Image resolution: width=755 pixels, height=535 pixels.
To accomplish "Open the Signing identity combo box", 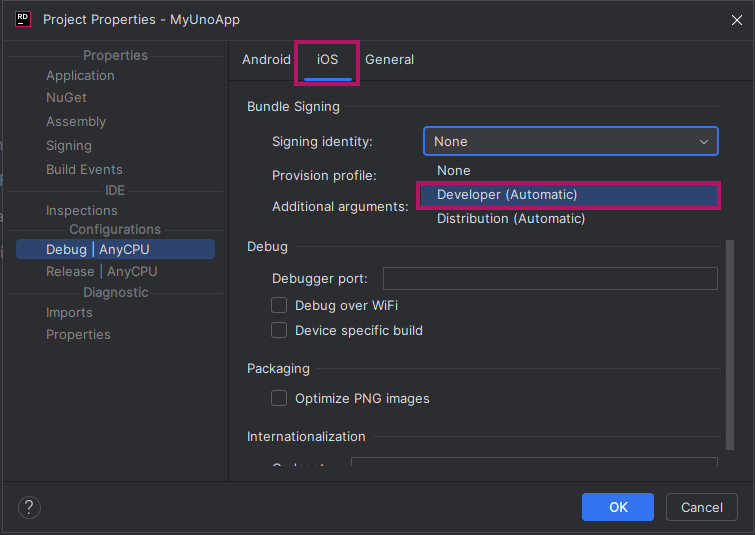I will pyautogui.click(x=571, y=141).
